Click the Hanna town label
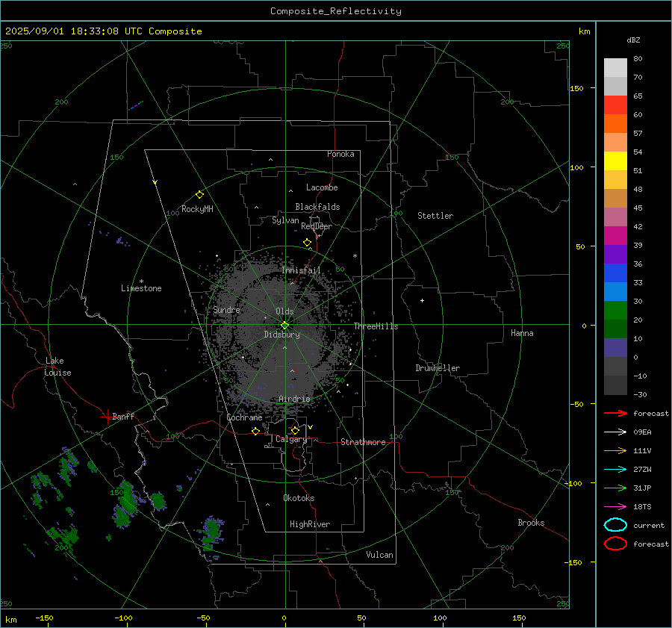The height and width of the screenshot is (628, 672). pos(522,333)
